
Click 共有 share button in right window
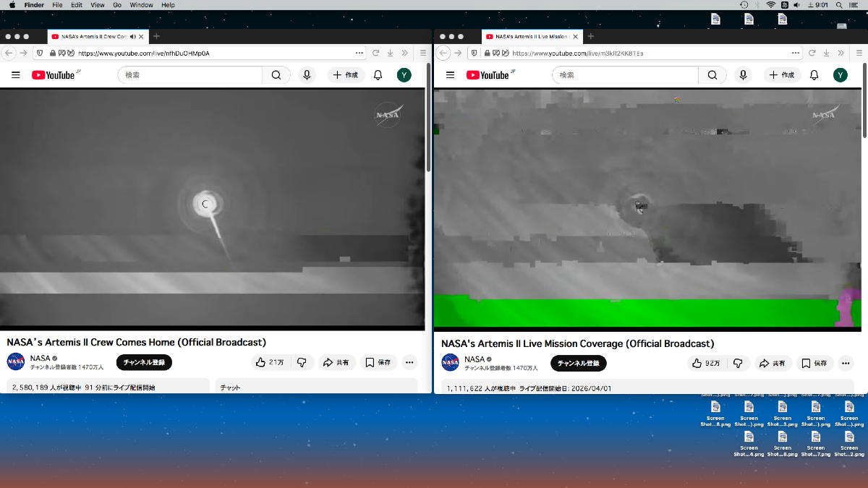pyautogui.click(x=772, y=363)
